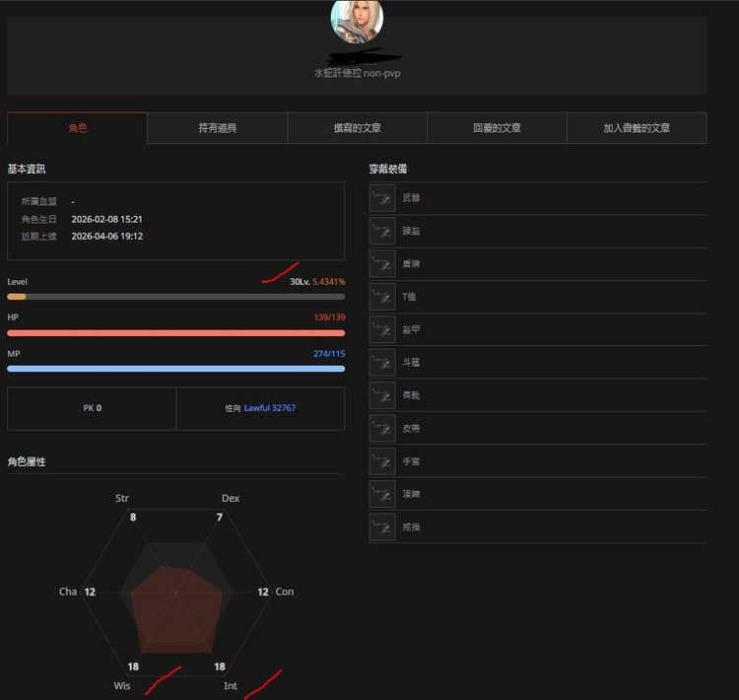Click the 戒指 ring slot icon
Screen dimensions: 739x700
click(x=382, y=526)
